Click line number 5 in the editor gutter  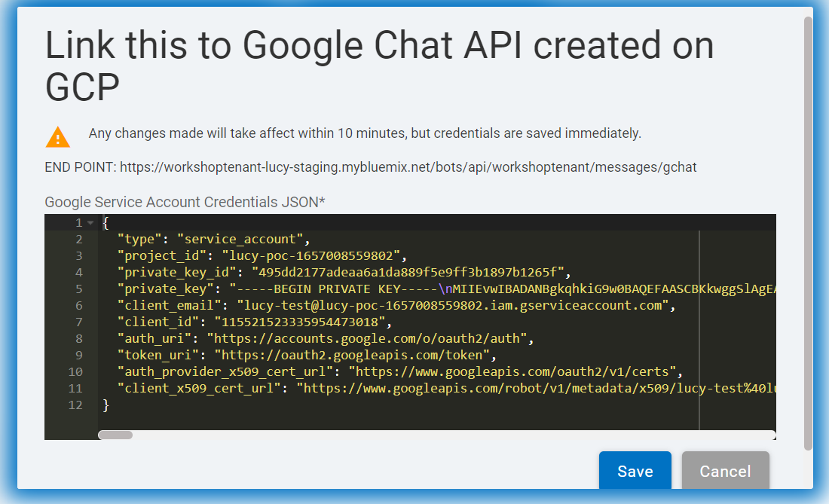(78, 289)
